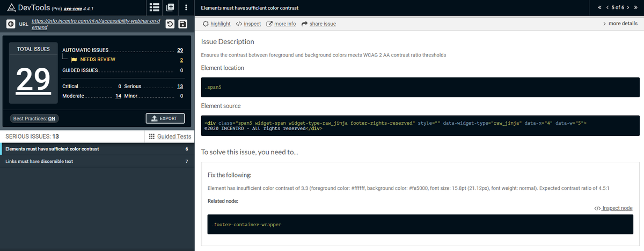Viewport: 644px width, 251px height.
Task: Click the .span5 element location code
Action: coord(420,87)
